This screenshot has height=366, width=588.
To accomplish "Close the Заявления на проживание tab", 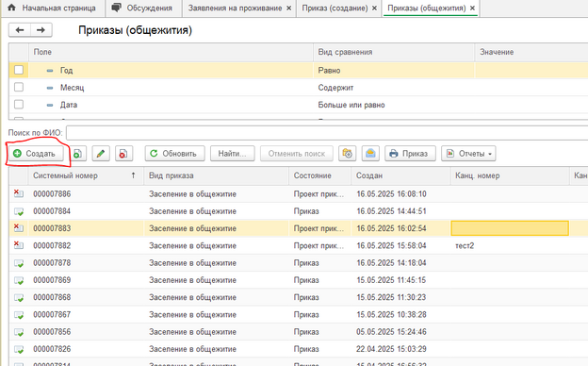I will 288,8.
